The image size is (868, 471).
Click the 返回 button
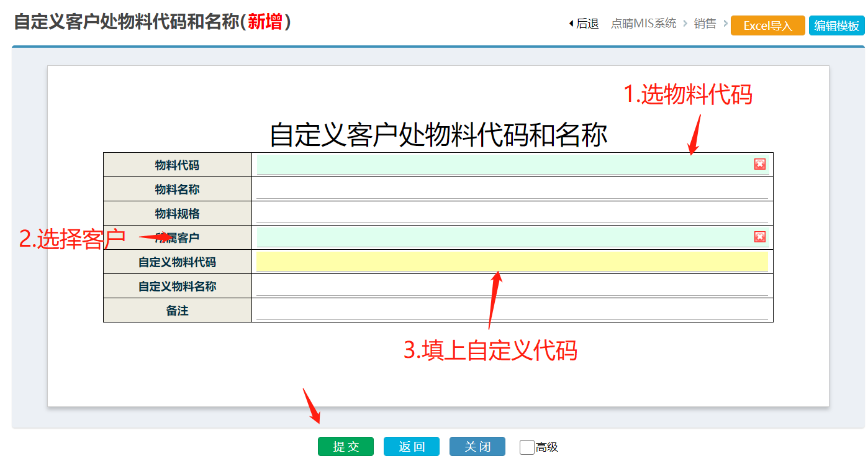(412, 447)
